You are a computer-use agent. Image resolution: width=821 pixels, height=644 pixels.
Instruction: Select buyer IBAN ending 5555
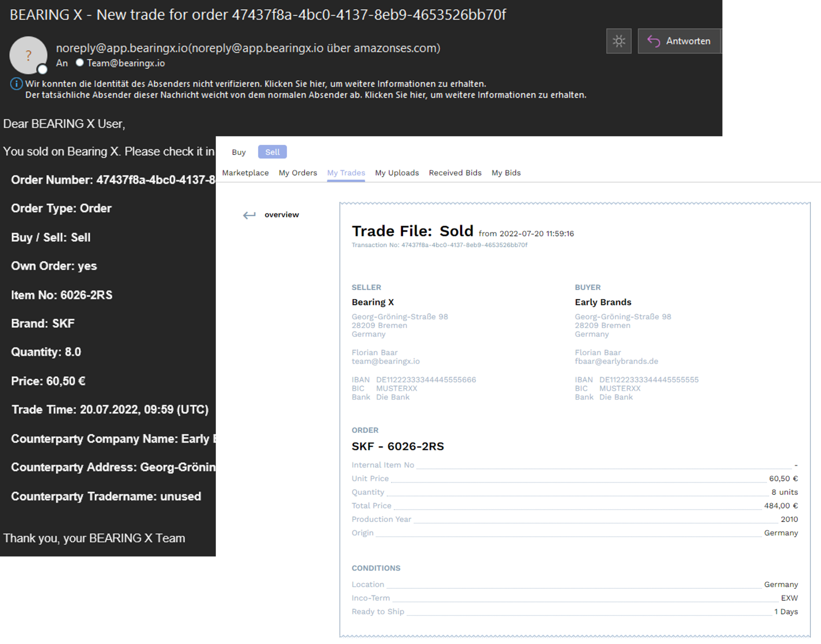(649, 380)
